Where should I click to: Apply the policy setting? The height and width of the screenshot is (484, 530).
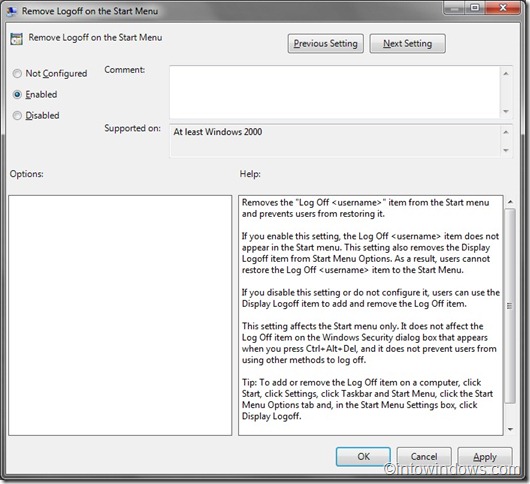[485, 457]
